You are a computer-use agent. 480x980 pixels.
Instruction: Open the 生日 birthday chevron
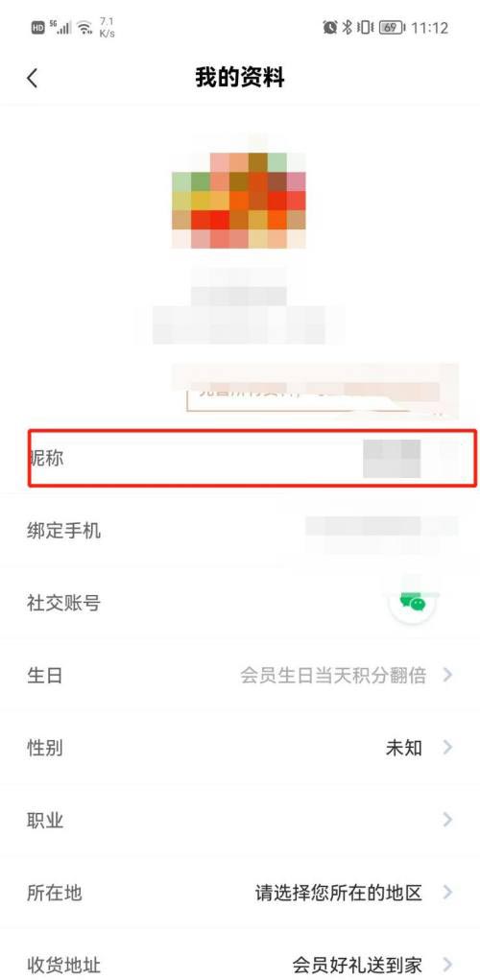pyautogui.click(x=446, y=675)
